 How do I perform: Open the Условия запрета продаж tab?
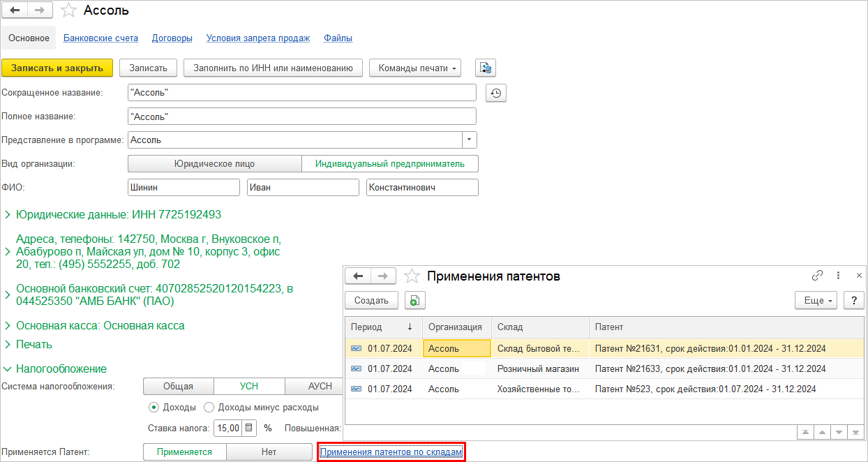pos(258,38)
